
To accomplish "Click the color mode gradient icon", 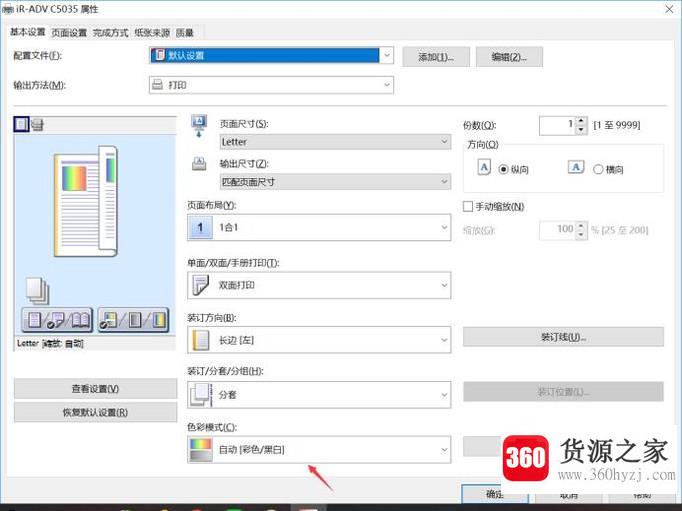I will pyautogui.click(x=201, y=449).
